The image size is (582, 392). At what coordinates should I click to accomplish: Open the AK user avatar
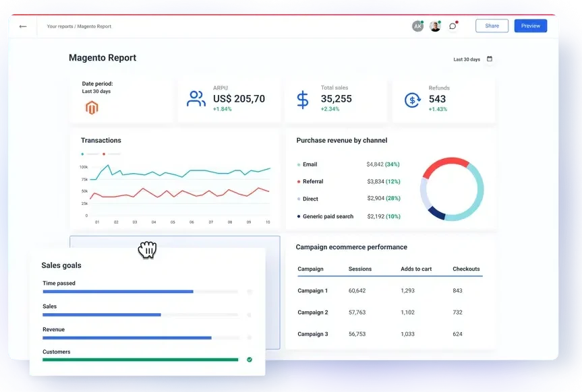[417, 26]
